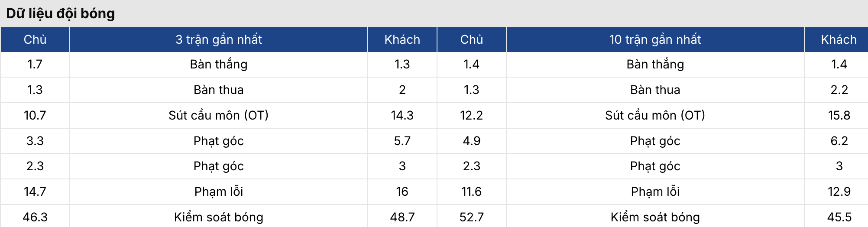Click the "Dữ liệu đội bóng" section title

(x=61, y=13)
